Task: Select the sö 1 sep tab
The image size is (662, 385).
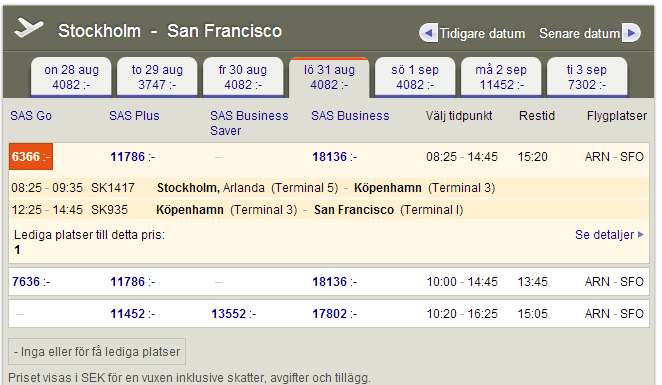Action: pos(415,77)
